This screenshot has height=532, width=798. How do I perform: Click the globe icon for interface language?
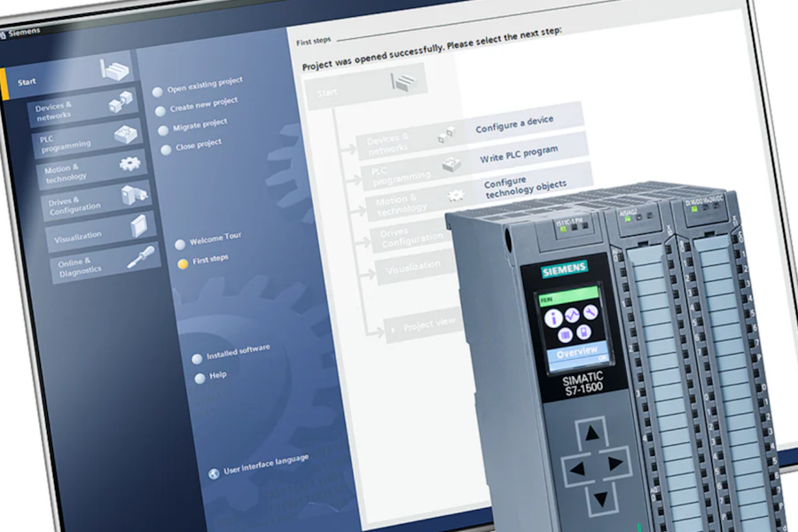tap(214, 473)
